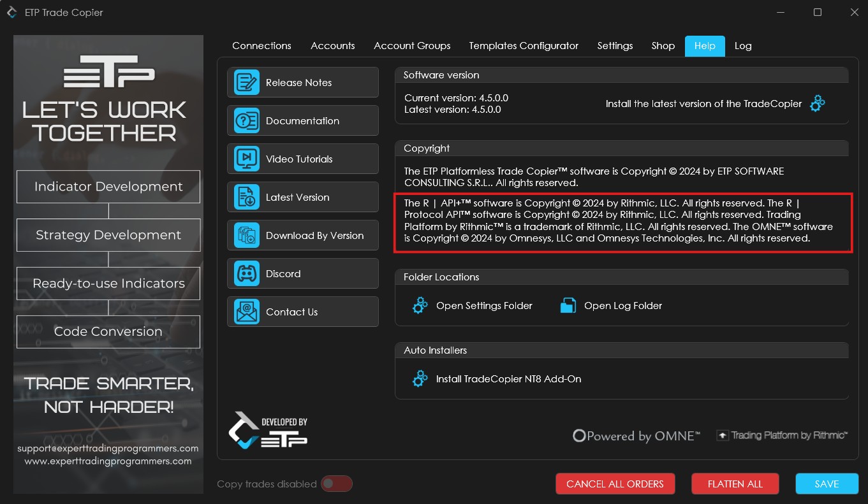Click the Video Tutorials monitor icon
Image resolution: width=868 pixels, height=504 pixels.
(x=246, y=159)
